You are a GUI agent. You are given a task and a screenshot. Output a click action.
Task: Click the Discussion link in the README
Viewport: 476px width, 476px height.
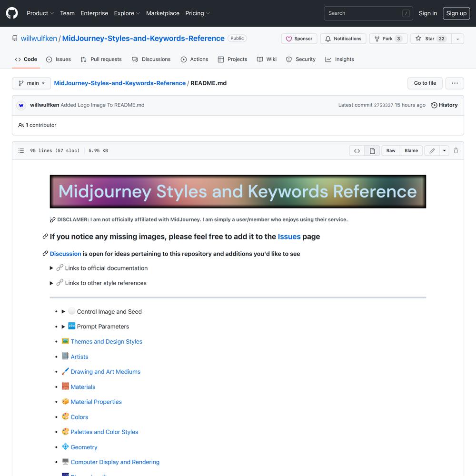click(x=65, y=254)
